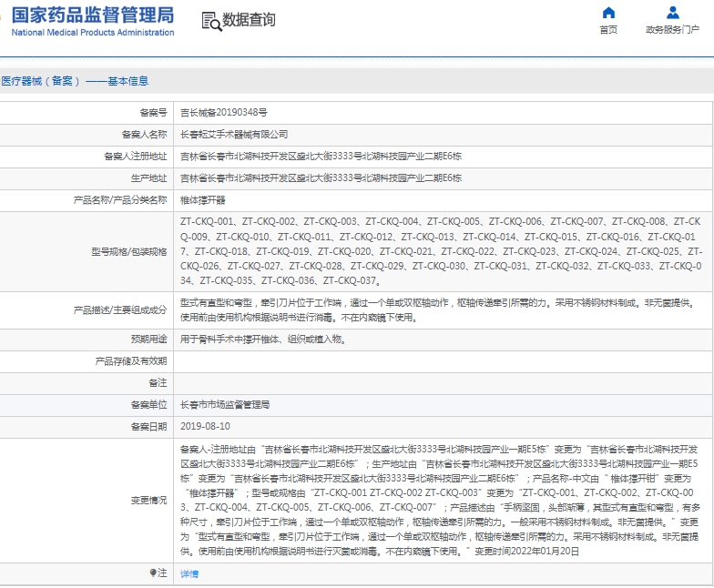Viewport: 714px width, 588px height.
Task: Click the ZT-CKQ model list cell
Action: click(x=441, y=251)
